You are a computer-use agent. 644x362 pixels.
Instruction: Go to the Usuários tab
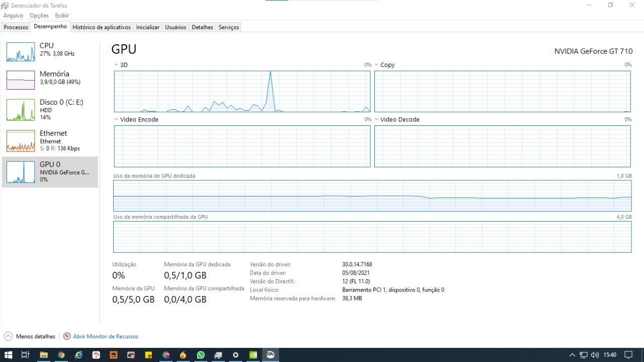[176, 27]
